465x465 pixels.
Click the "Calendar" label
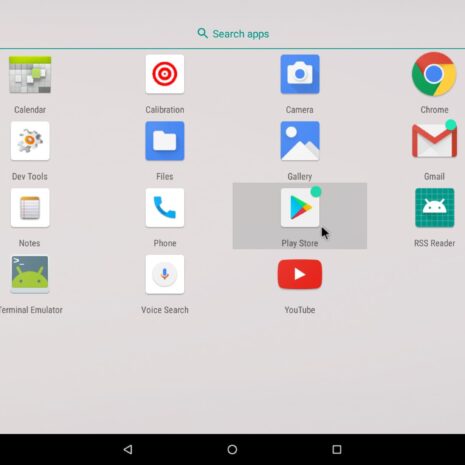tap(30, 110)
